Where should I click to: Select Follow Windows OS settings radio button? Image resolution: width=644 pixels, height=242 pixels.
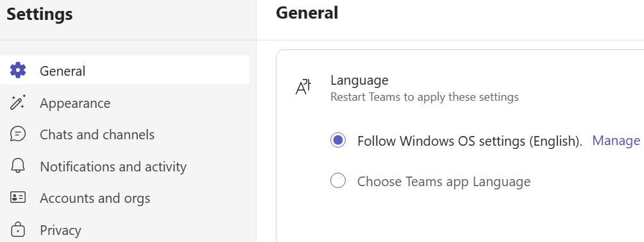[338, 141]
